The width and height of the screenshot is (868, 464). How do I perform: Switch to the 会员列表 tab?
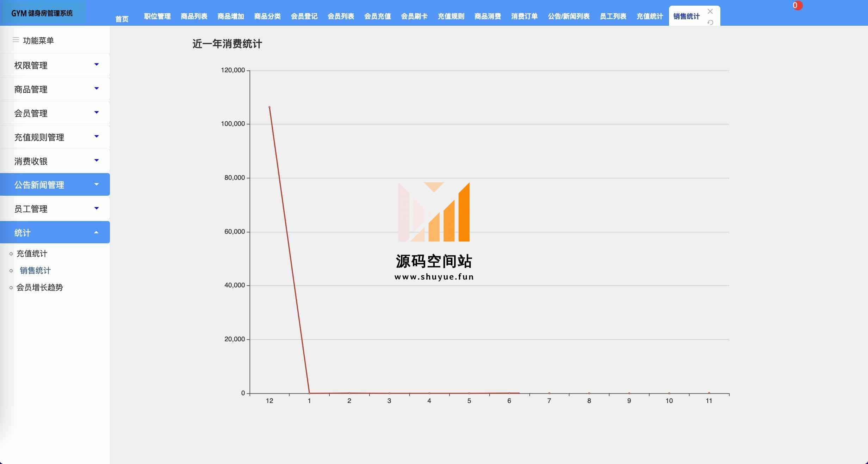pyautogui.click(x=341, y=16)
